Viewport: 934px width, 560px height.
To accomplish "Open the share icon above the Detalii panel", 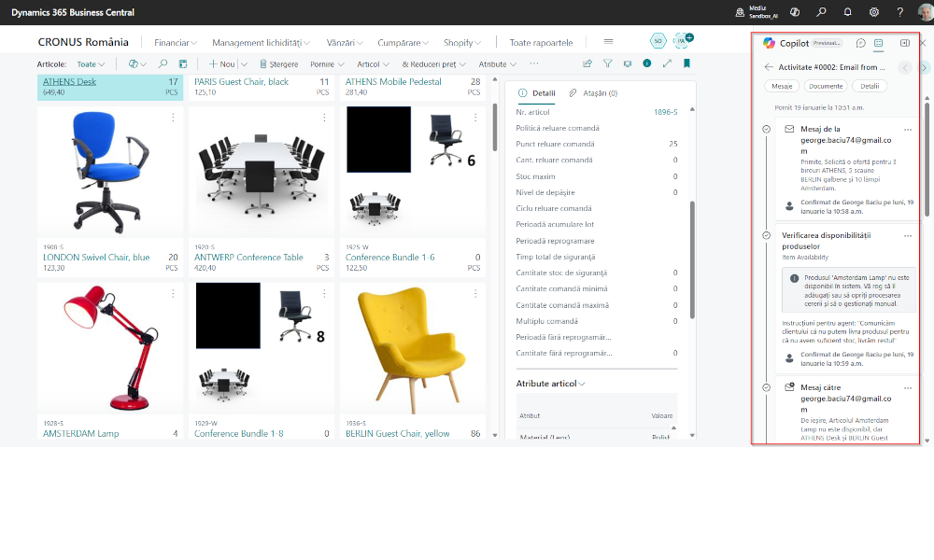I will click(587, 63).
